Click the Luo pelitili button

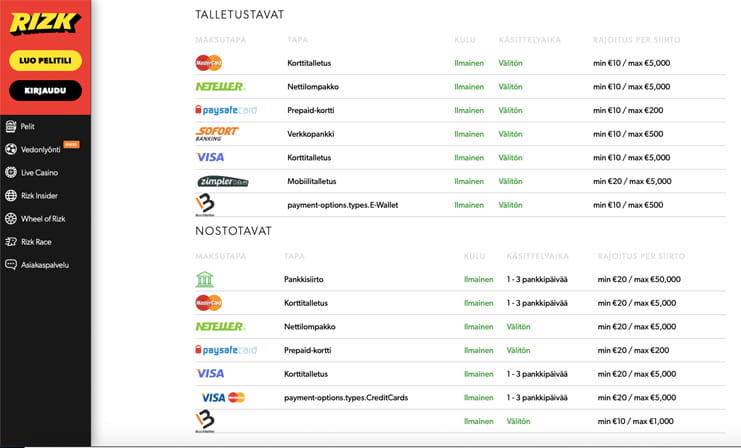[x=45, y=60]
